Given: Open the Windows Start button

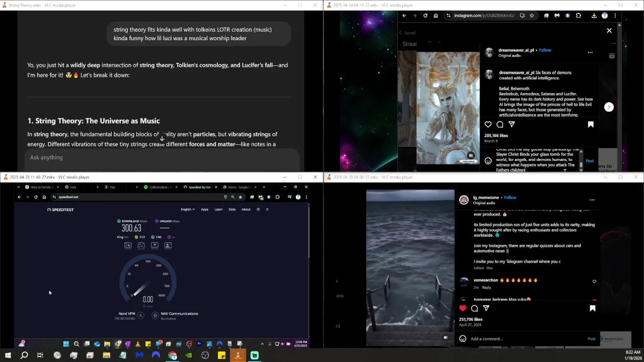Looking at the screenshot, I should click(8, 355).
